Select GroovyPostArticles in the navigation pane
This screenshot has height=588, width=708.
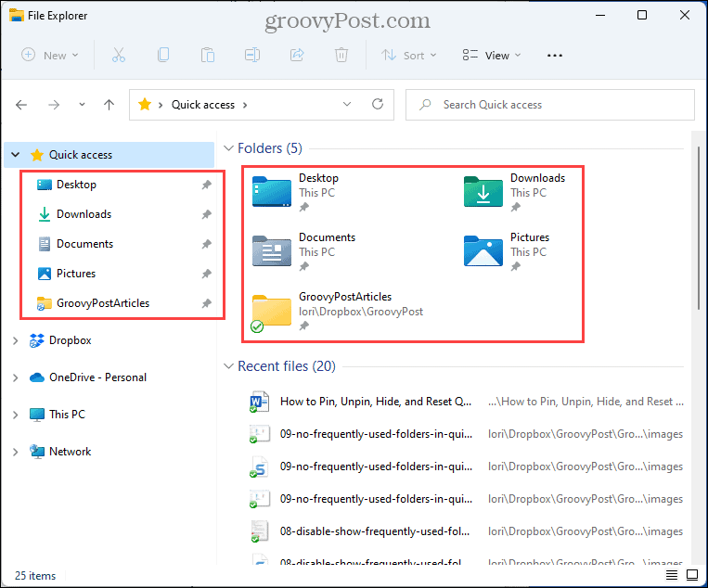(x=103, y=303)
